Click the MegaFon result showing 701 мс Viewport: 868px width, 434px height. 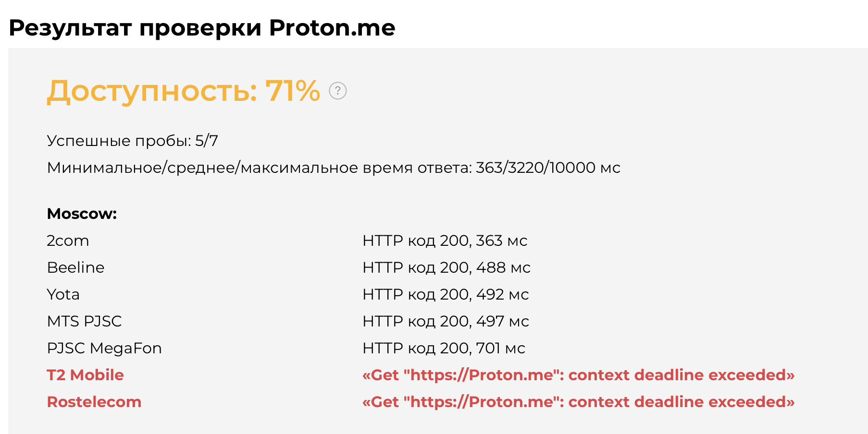click(x=444, y=348)
